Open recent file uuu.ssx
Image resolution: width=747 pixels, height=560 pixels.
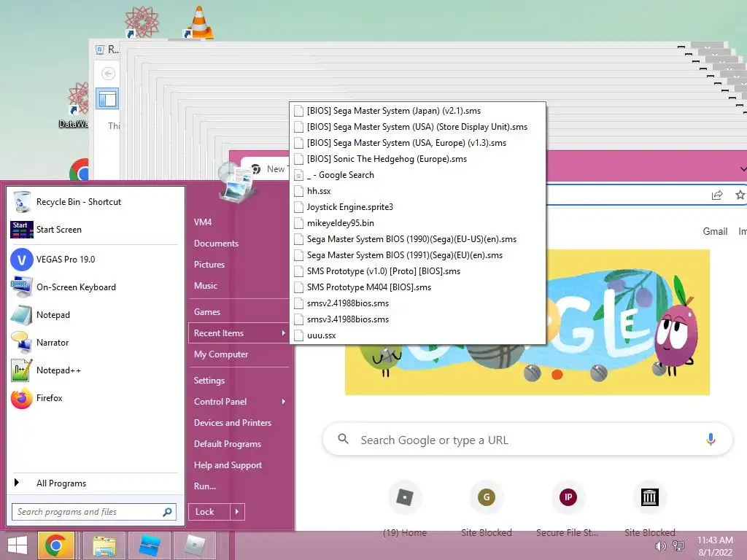[417, 335]
